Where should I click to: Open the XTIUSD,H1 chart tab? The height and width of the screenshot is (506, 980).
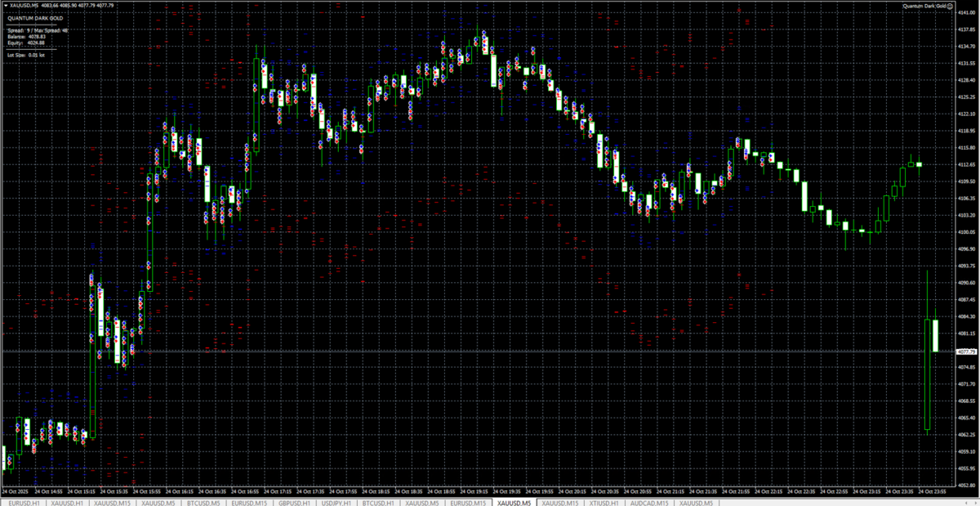click(602, 502)
